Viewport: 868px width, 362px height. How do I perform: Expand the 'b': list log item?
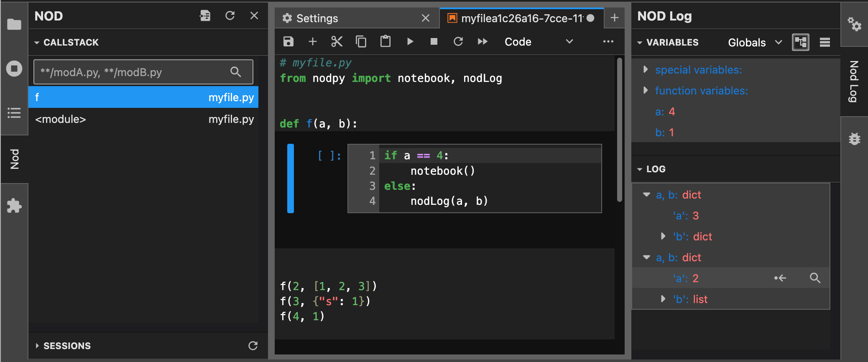663,299
